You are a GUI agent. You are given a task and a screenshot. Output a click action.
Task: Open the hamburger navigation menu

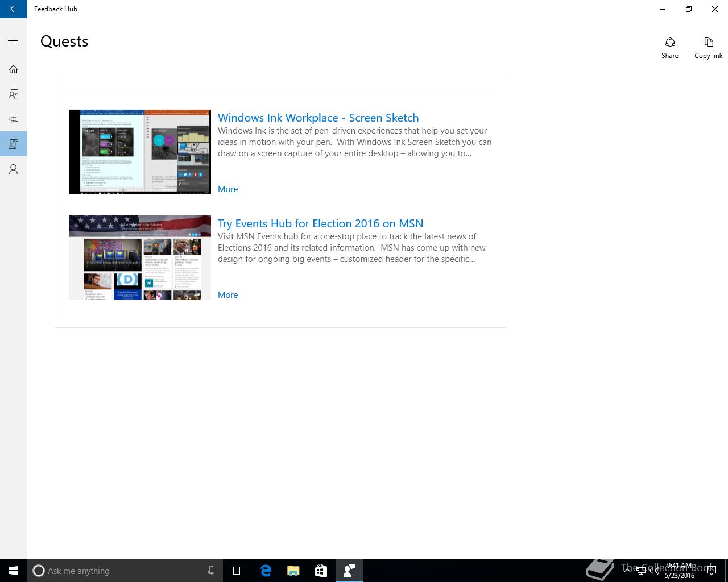pos(14,43)
